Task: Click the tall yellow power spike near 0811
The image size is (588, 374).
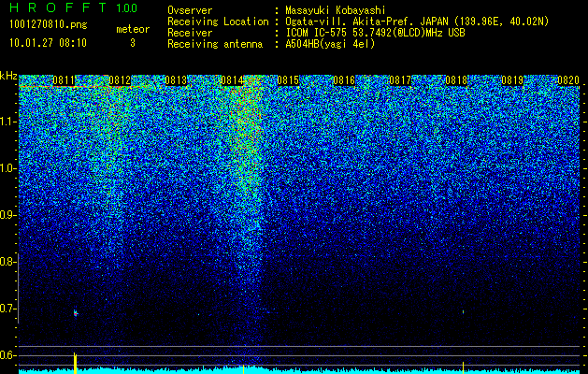Action: tap(75, 363)
